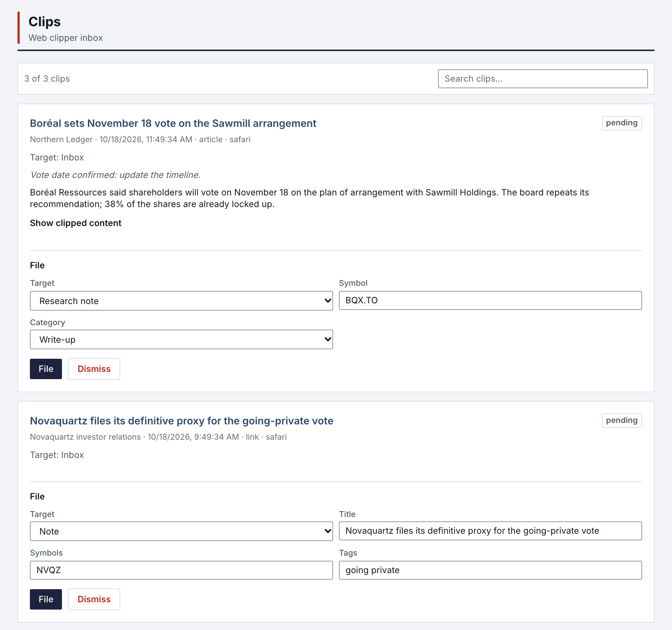Click 'Target: Inbox' on the Novaquartz clip
The image size is (672, 630).
[57, 455]
